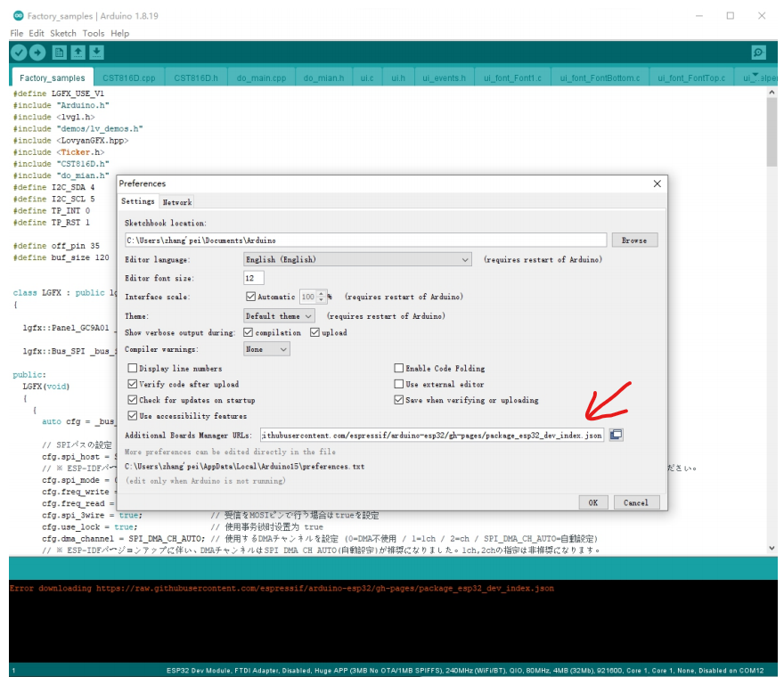Open the Sketch menu
The image size is (784, 685).
(x=63, y=33)
